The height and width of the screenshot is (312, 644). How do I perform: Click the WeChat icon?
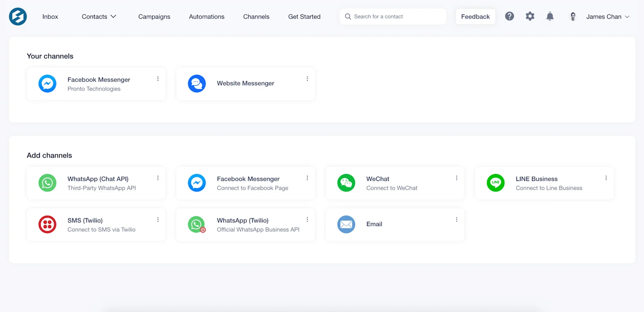(x=346, y=183)
